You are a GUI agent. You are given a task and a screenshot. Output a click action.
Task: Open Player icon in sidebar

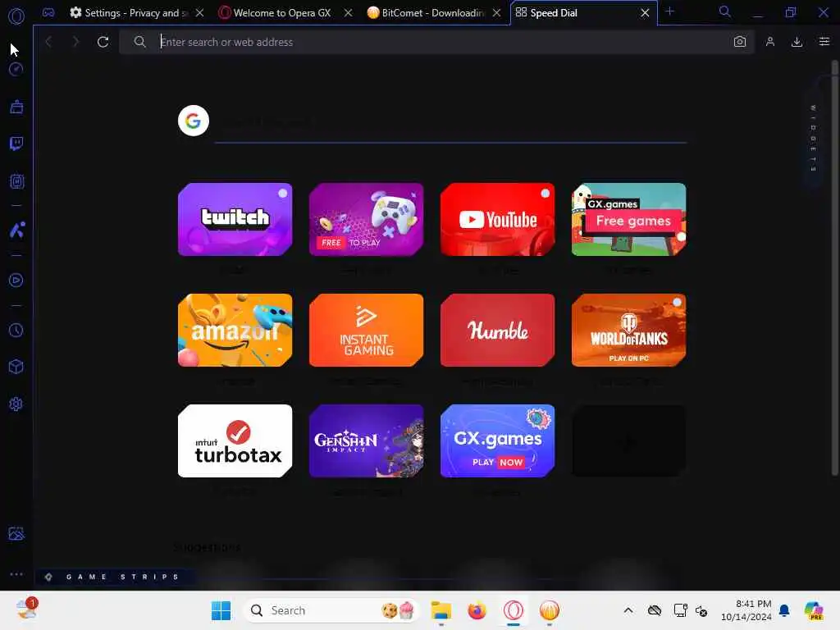(16, 281)
